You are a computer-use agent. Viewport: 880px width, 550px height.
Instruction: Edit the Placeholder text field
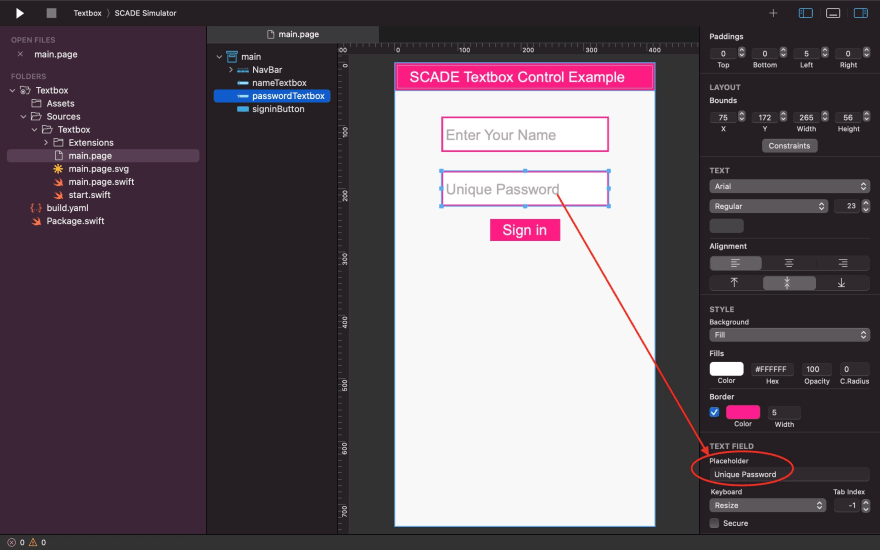tap(789, 474)
